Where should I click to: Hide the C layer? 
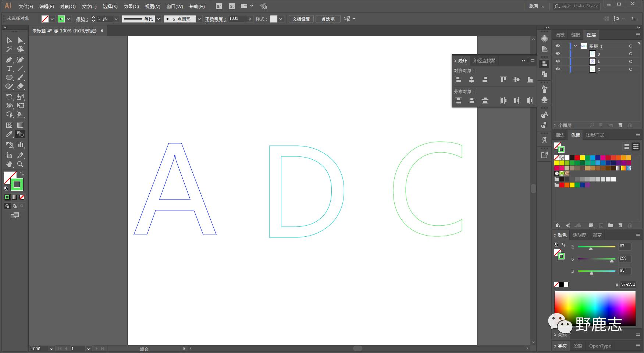(x=558, y=69)
